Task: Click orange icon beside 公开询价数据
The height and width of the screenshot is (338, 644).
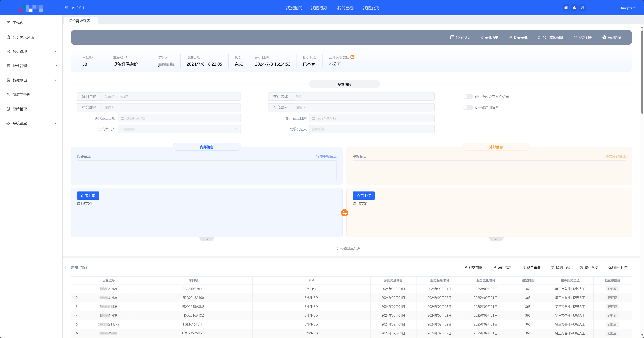Action: click(352, 57)
